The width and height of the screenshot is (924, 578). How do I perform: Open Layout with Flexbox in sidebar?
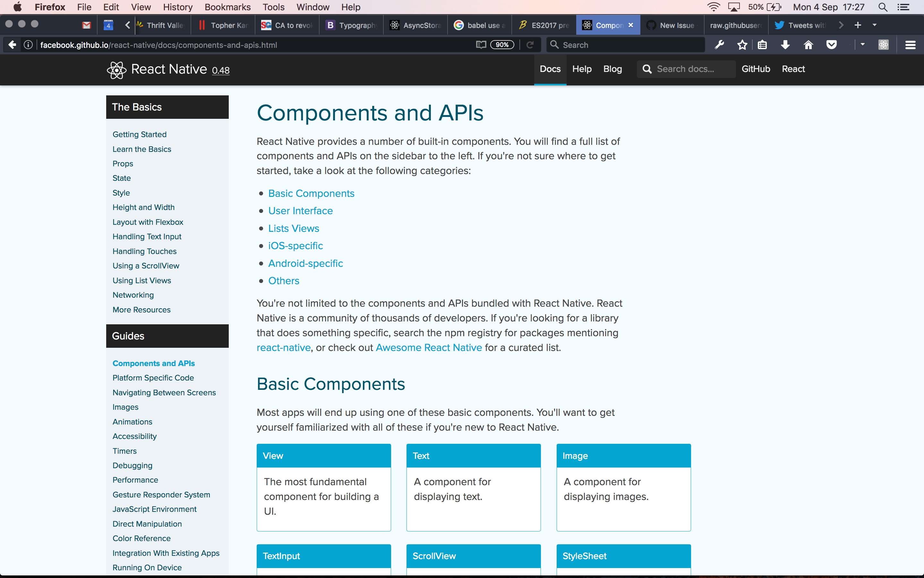tap(148, 222)
